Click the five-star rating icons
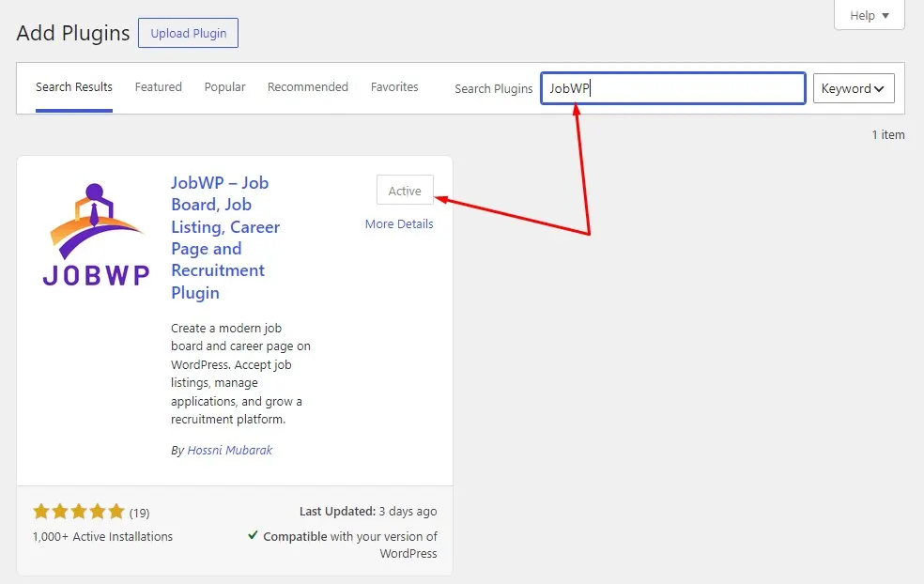924x584 pixels. [79, 512]
